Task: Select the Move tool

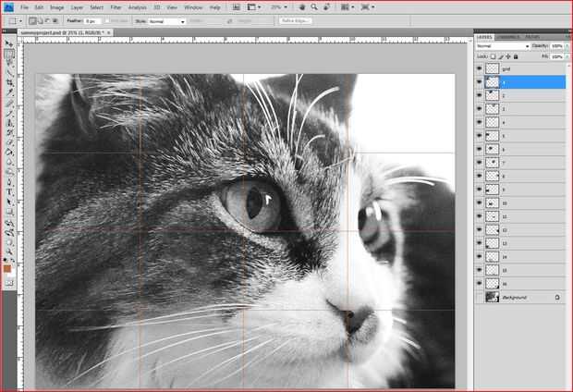Action: click(9, 43)
